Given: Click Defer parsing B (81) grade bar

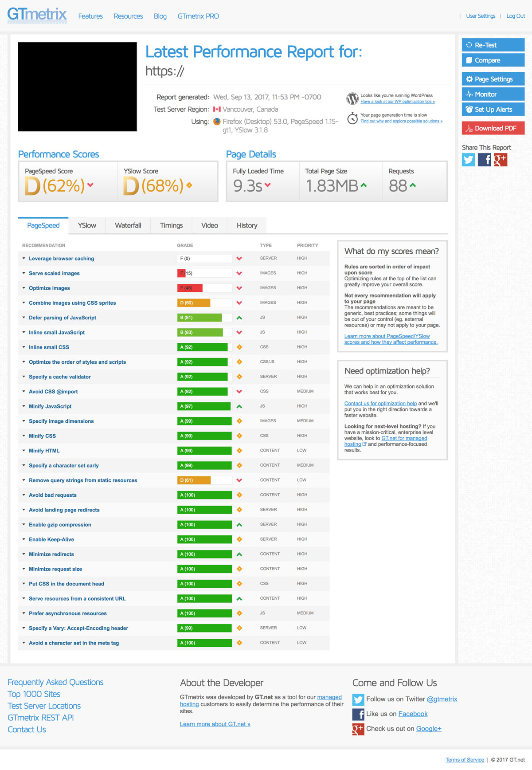Looking at the screenshot, I should point(204,318).
